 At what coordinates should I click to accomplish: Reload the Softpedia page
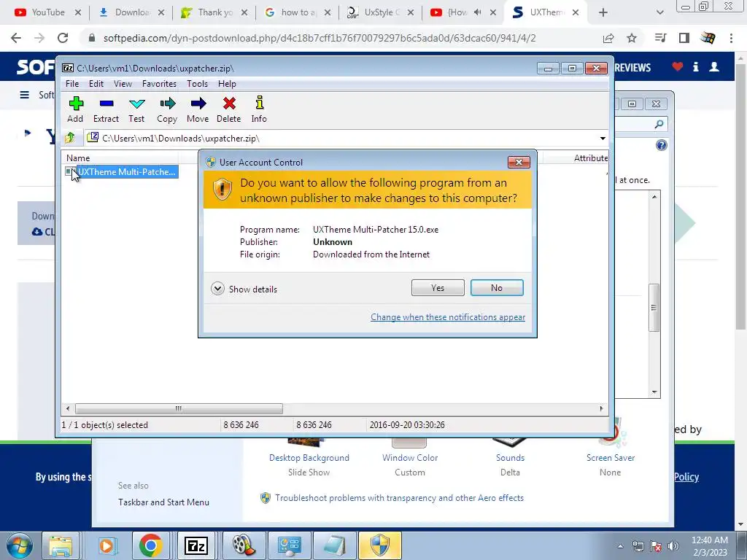63,38
